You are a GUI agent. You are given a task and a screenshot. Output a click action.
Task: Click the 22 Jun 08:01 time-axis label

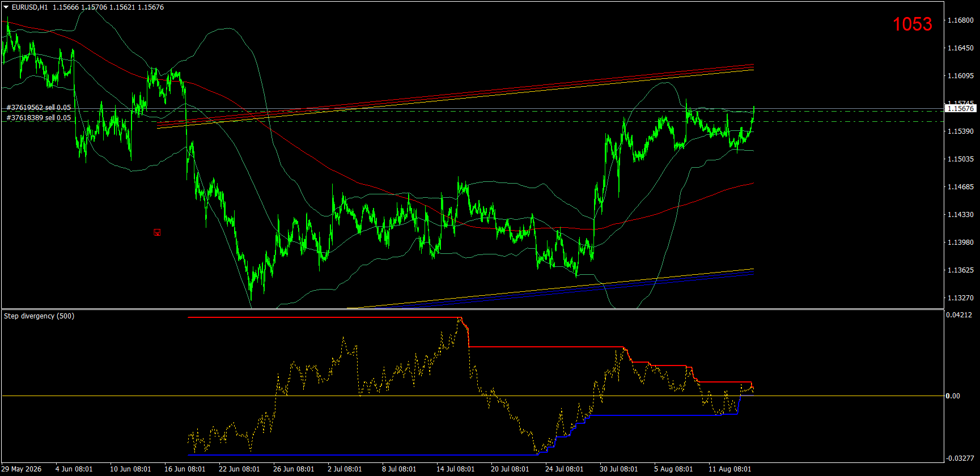pos(239,469)
